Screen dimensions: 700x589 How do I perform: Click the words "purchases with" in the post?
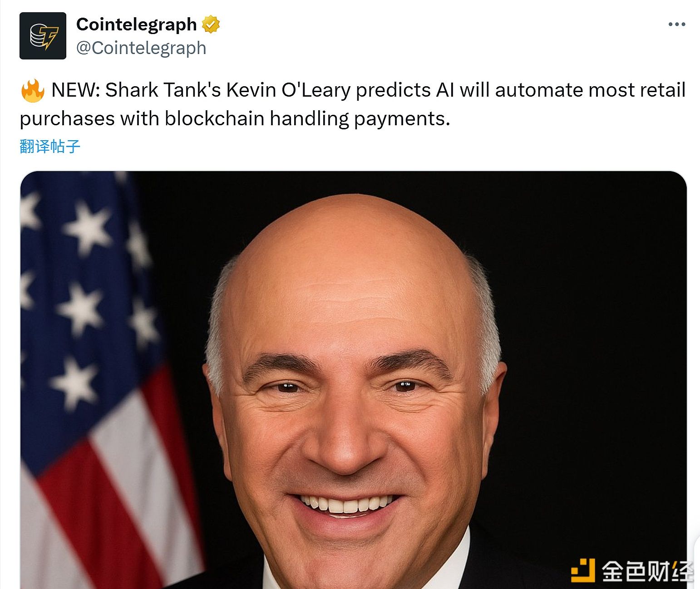pyautogui.click(x=89, y=119)
